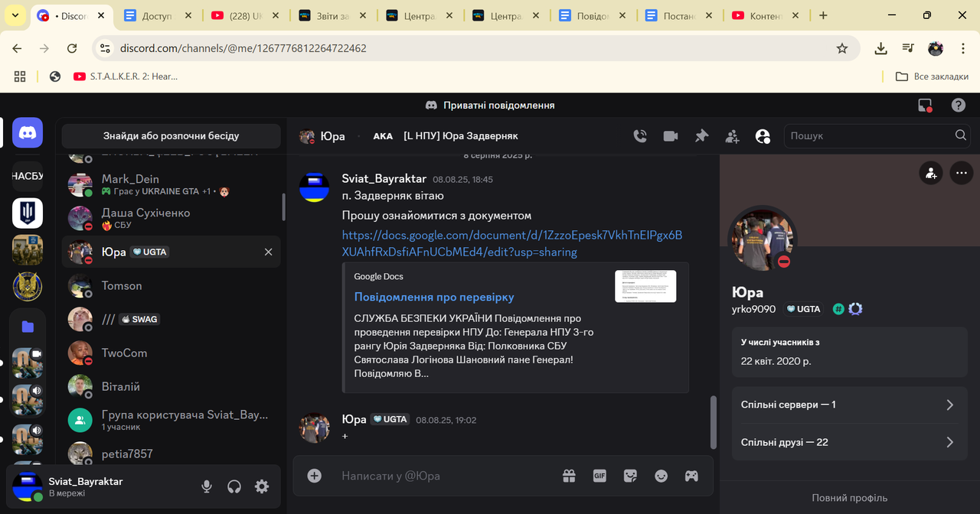Open emoji picker
Screen dimensions: 980x514
[x=661, y=476]
